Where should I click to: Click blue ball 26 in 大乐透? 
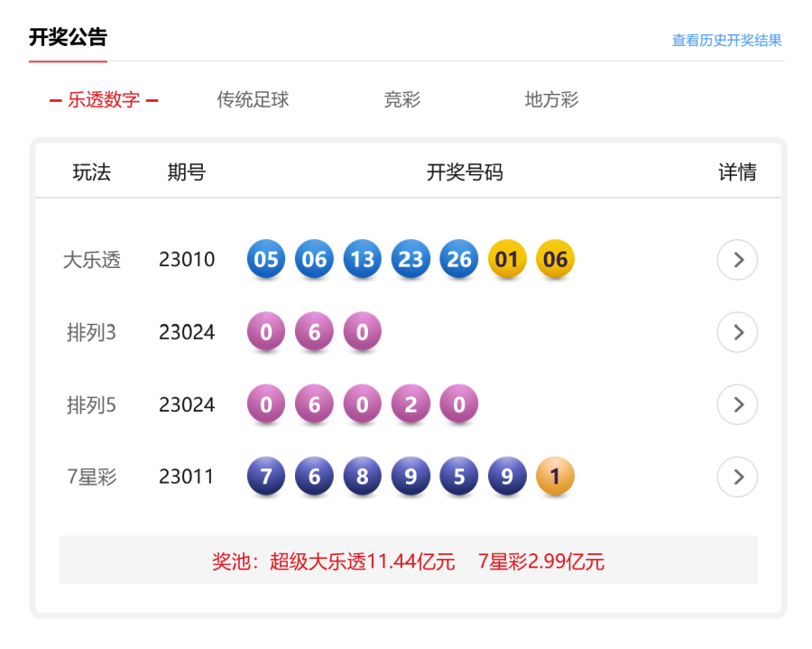click(x=459, y=260)
